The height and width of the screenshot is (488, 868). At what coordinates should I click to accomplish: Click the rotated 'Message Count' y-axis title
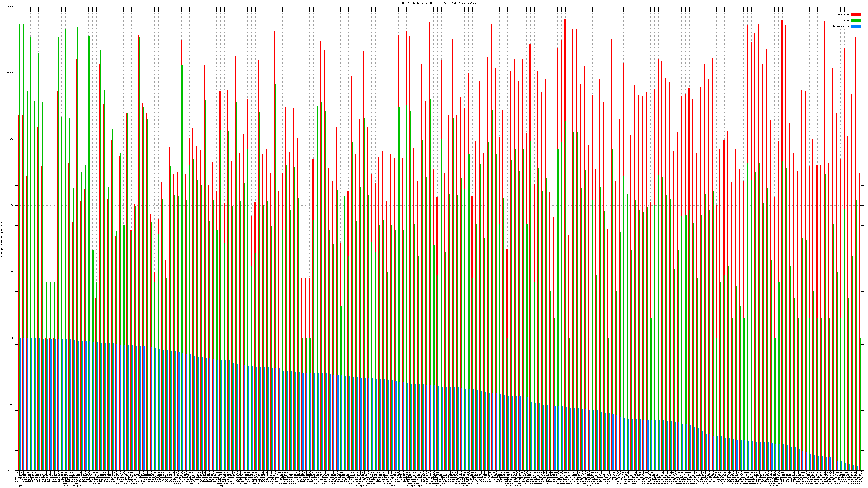[x=2, y=239]
